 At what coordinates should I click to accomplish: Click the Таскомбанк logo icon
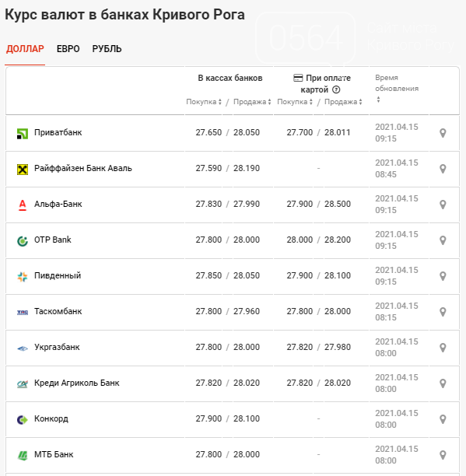coord(23,312)
